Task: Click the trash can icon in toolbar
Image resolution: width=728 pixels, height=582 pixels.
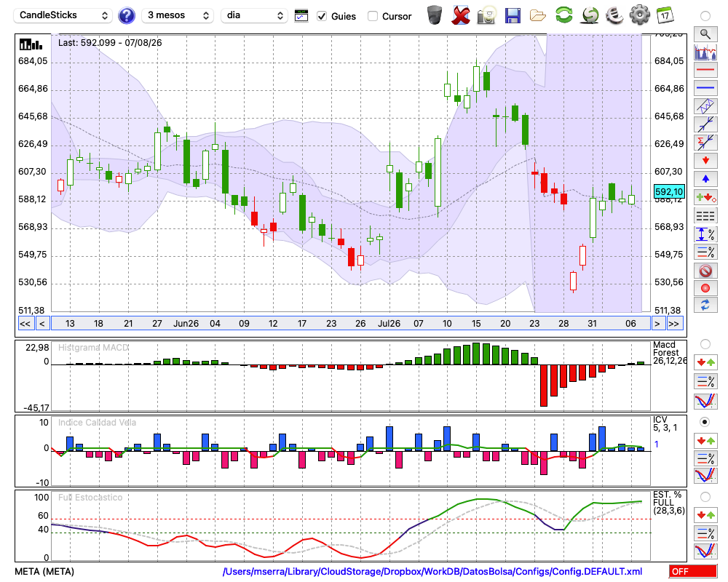Action: pos(434,15)
